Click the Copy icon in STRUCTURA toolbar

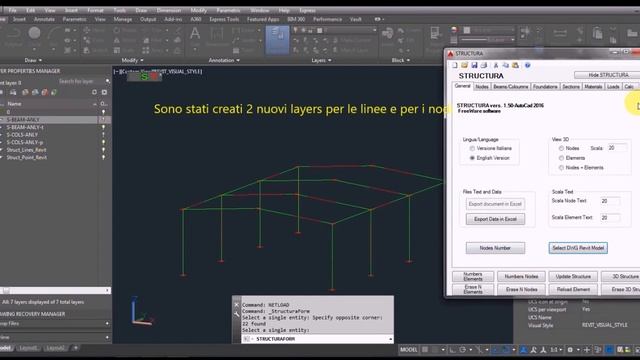(x=506, y=65)
